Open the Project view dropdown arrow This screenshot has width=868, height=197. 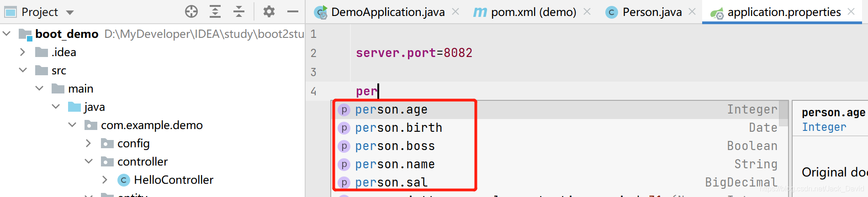click(x=70, y=12)
